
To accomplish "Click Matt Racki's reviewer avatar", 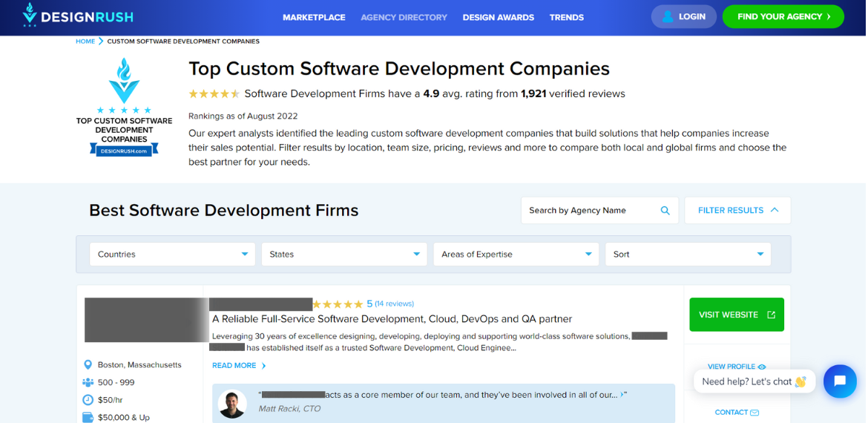I will click(x=232, y=404).
